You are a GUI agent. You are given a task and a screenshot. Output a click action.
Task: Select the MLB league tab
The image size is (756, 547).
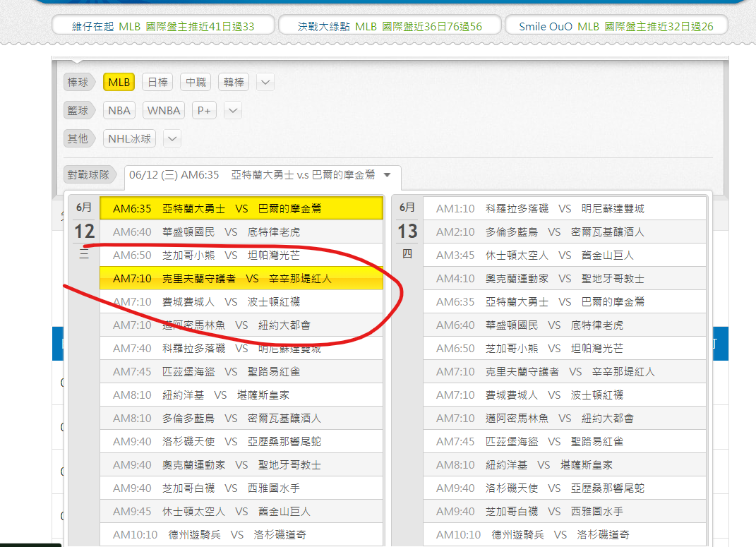(x=119, y=83)
